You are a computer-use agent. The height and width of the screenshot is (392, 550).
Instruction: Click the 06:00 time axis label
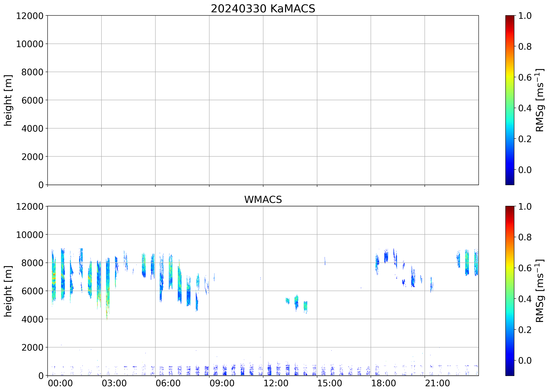click(x=168, y=383)
